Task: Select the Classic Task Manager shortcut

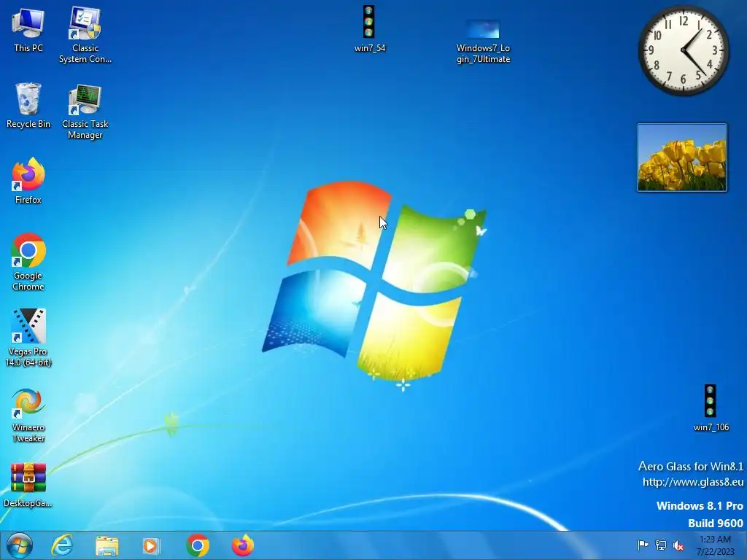Action: point(85,112)
